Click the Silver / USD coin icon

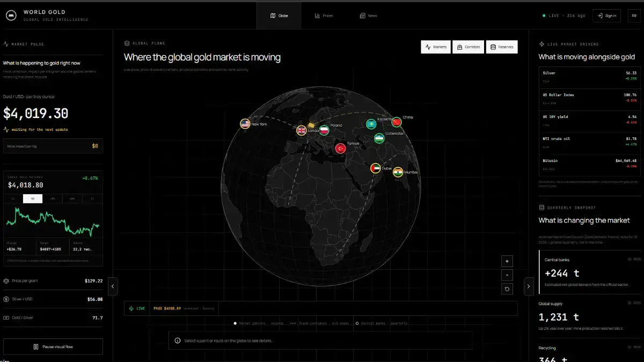coord(6,299)
